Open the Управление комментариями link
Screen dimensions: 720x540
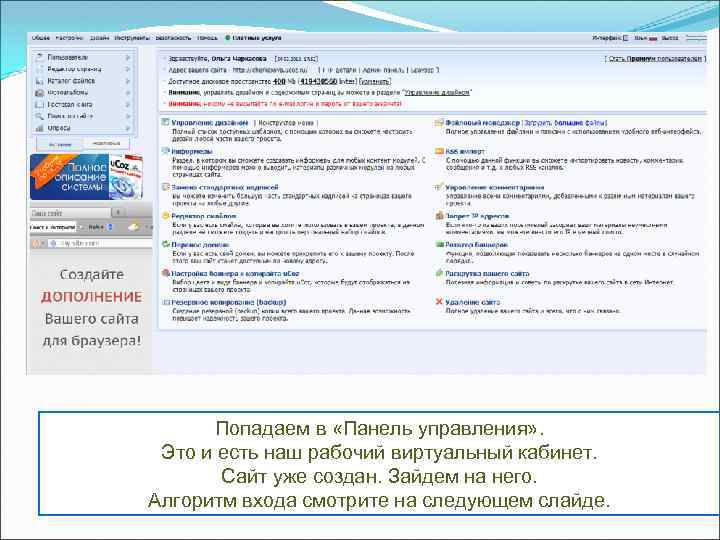click(495, 188)
